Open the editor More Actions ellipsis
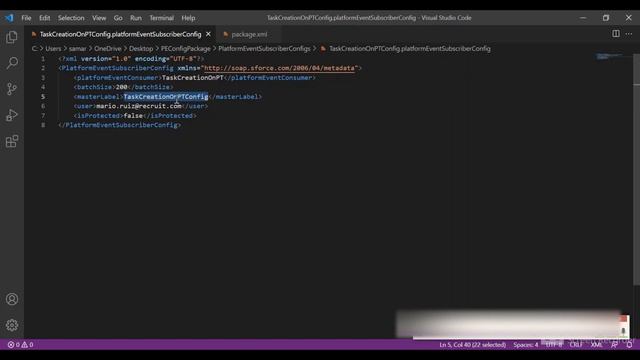640x360 pixels. point(629,34)
